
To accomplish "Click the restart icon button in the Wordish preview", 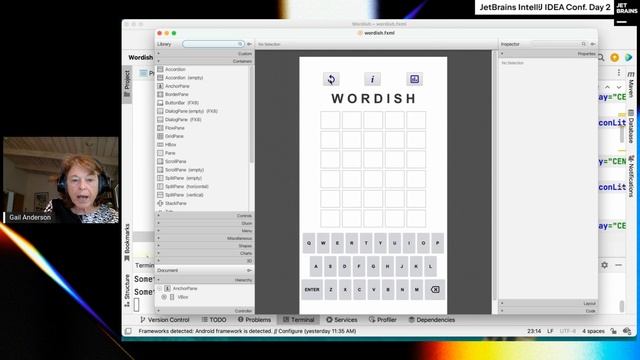I will point(331,79).
